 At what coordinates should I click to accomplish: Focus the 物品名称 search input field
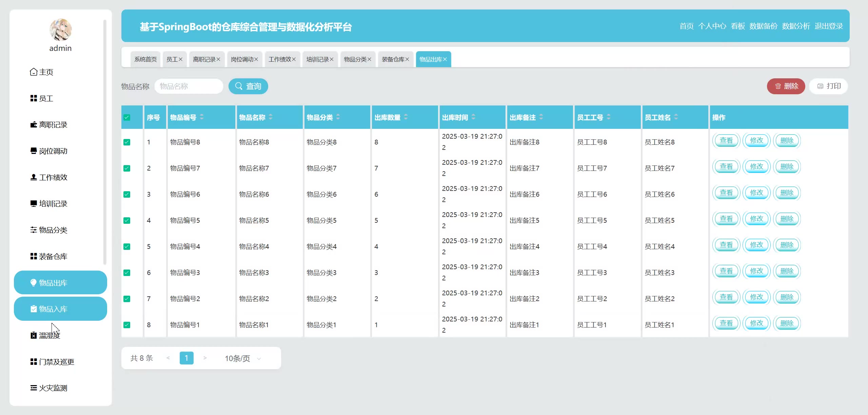(x=189, y=86)
